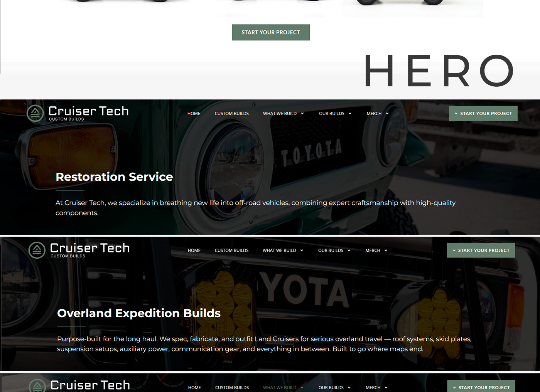Open MERCH in the Restoration Service header
Viewport: 540px width, 392px height.
pos(374,113)
